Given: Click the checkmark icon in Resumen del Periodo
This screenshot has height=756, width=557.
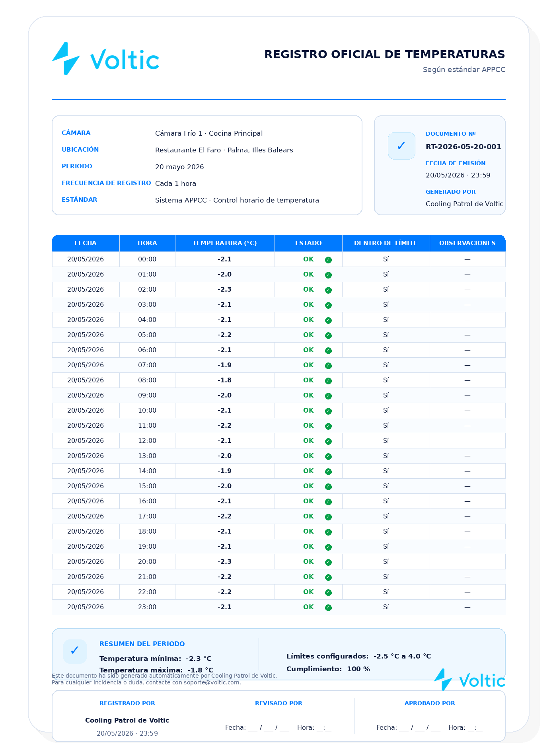Looking at the screenshot, I should click(x=75, y=651).
